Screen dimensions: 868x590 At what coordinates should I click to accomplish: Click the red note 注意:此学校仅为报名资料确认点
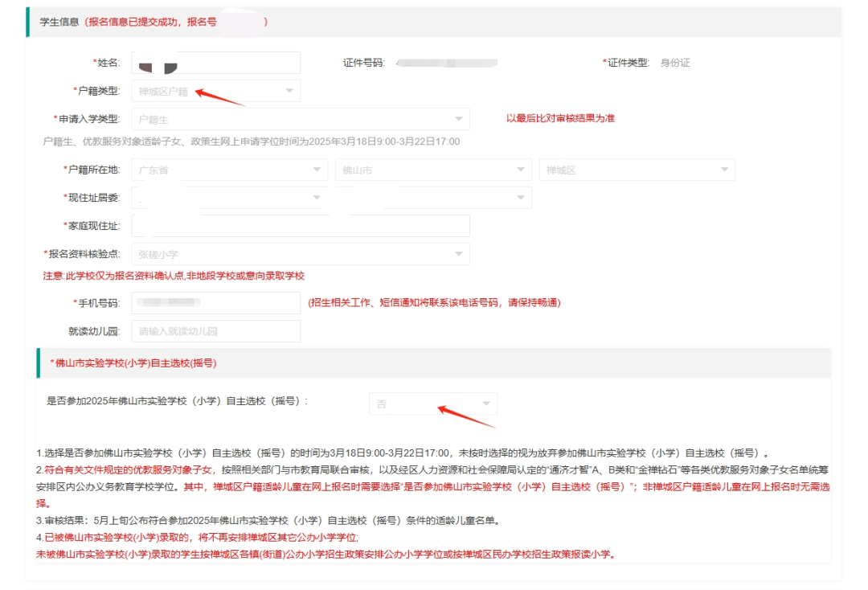pyautogui.click(x=174, y=276)
